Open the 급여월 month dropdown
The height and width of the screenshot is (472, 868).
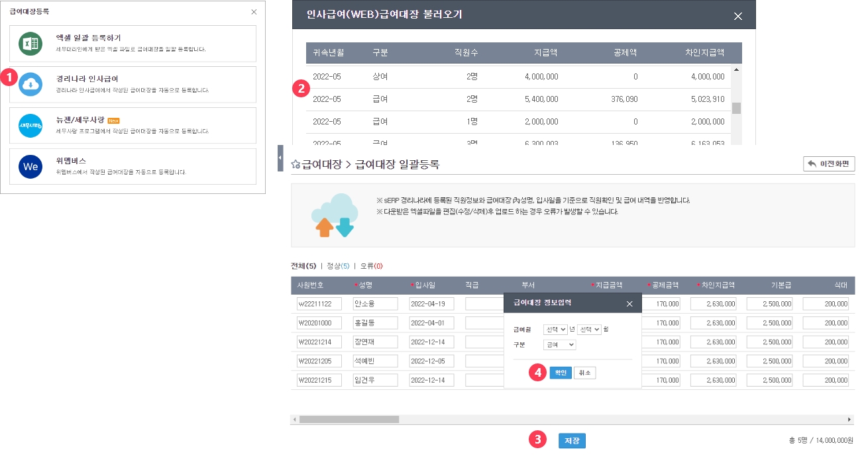point(588,329)
